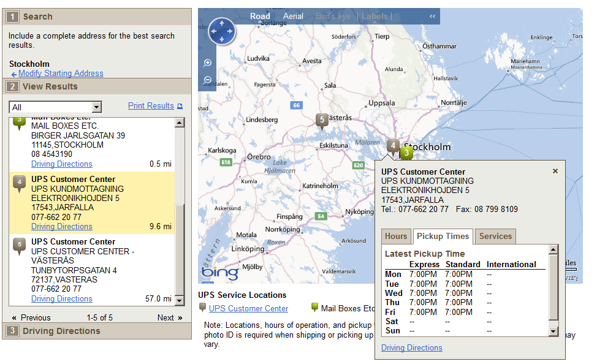Viewport: 597px width, 364px height.
Task: Click the Norrköping label on map
Action: (x=283, y=229)
